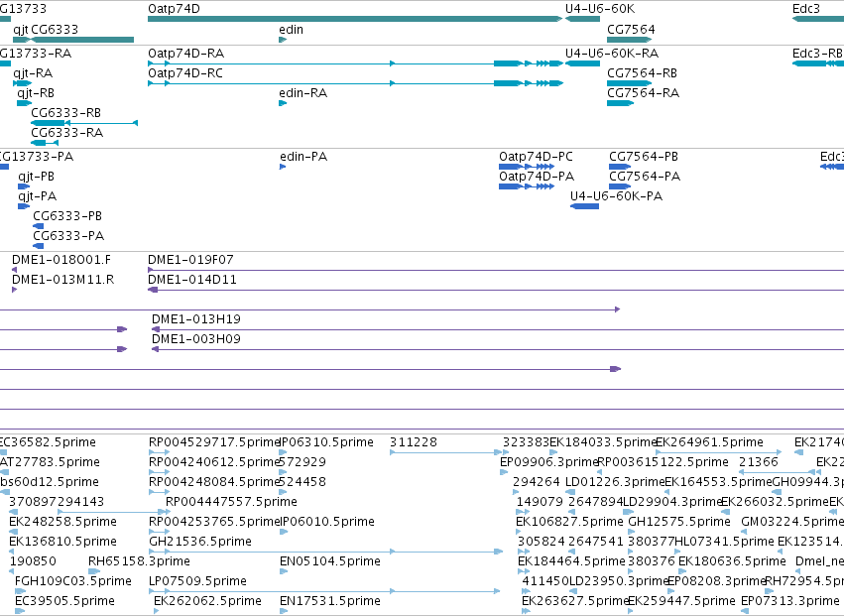Open the CG6333-RB transcript
This screenshot has width=844, height=616.
84,123
